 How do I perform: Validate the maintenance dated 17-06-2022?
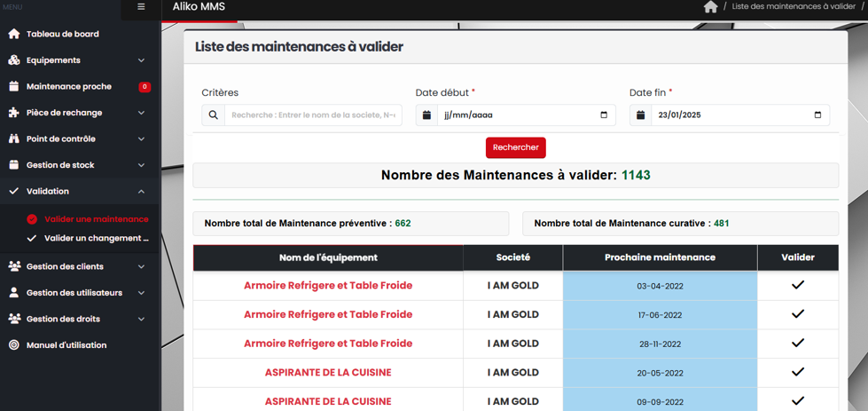(797, 314)
